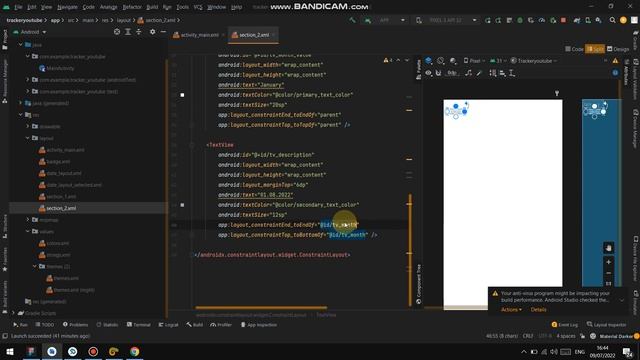Click the Align icon in design toolbar

coord(502,73)
